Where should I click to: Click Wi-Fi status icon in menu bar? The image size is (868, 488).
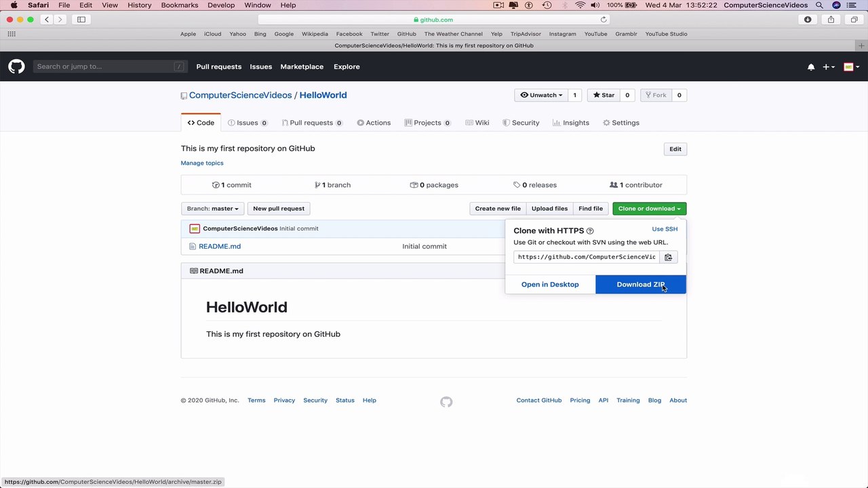(580, 5)
